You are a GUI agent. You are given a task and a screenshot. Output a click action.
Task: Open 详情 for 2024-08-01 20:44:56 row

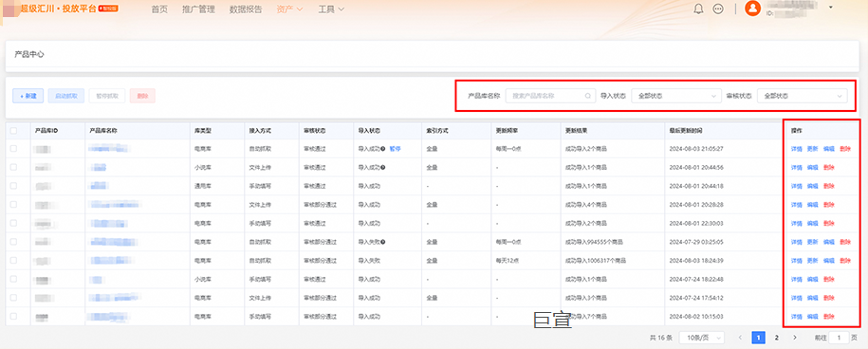[x=797, y=168]
